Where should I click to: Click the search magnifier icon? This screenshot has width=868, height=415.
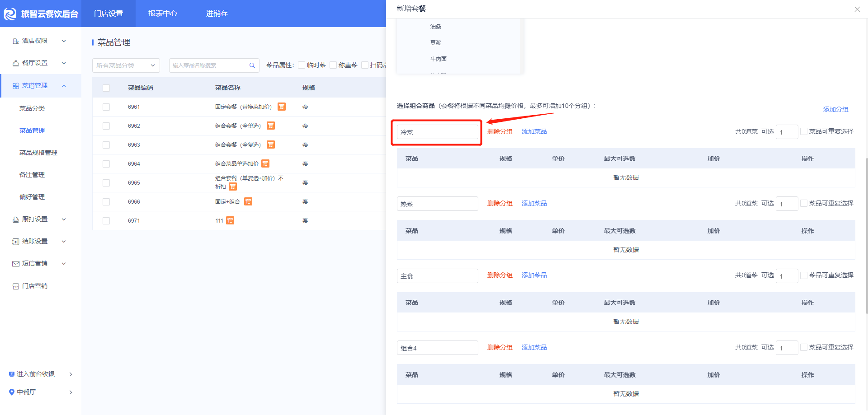point(252,65)
